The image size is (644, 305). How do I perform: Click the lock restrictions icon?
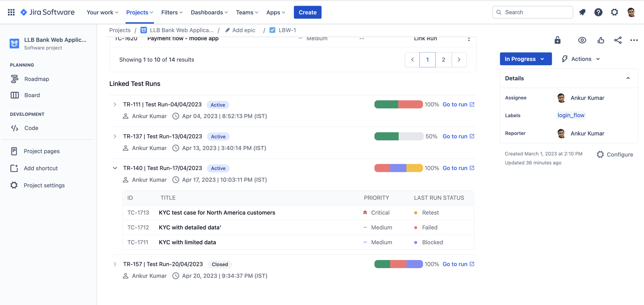pos(558,40)
